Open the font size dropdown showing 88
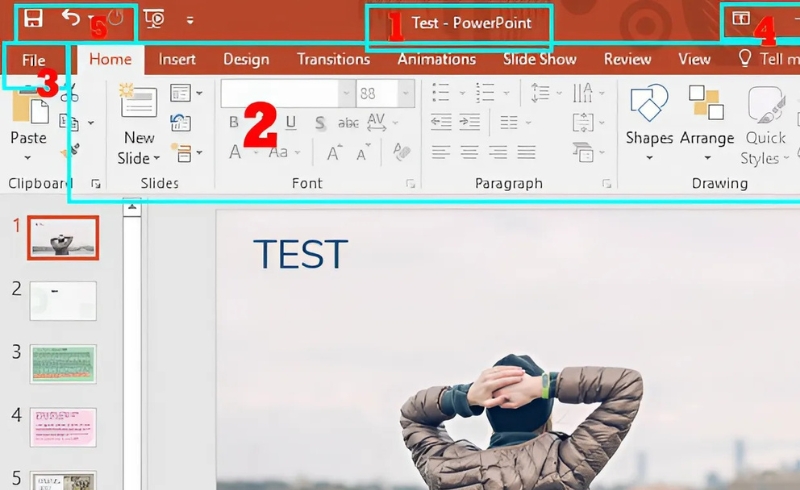This screenshot has height=490, width=800. (406, 93)
